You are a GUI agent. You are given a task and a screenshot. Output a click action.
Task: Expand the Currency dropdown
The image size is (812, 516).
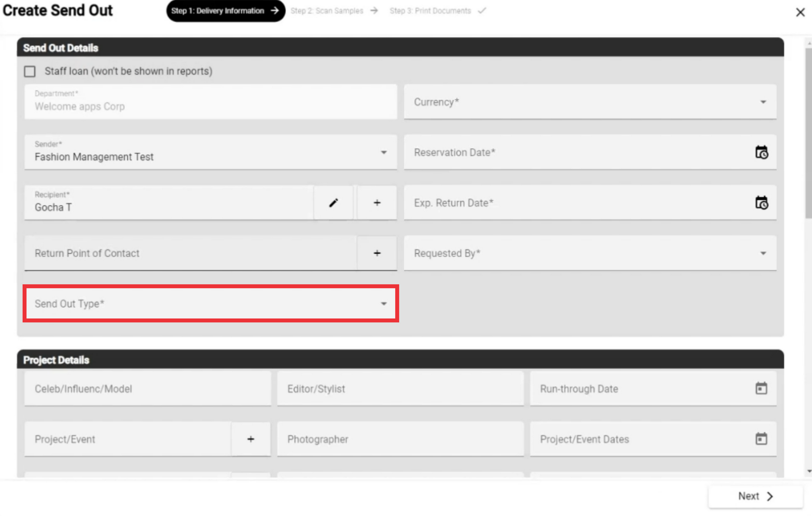click(x=590, y=102)
